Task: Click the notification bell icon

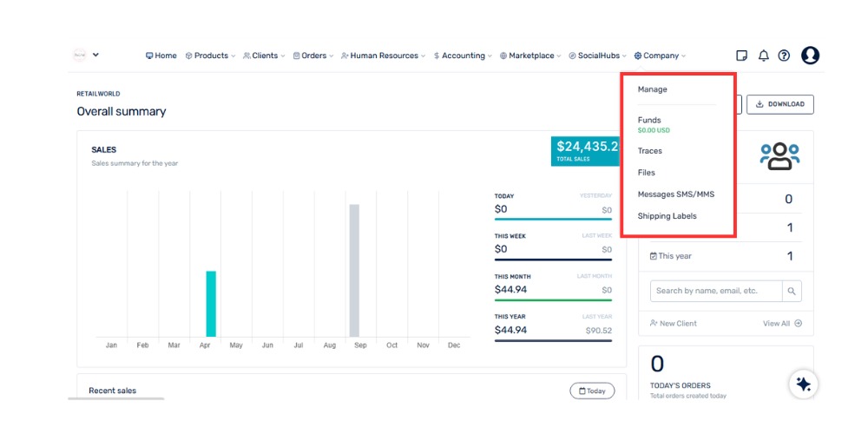Action: [764, 56]
